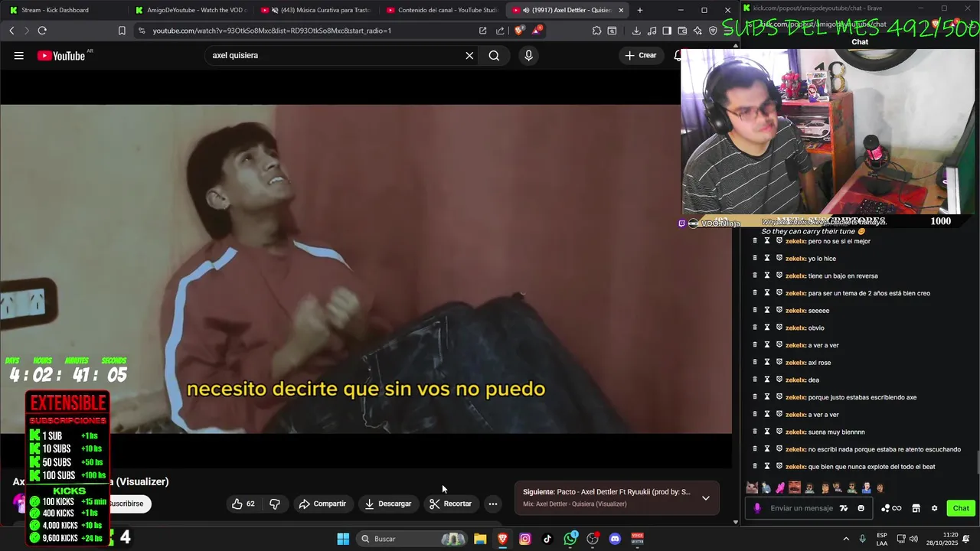This screenshot has width=980, height=551.
Task: Open a new browser tab
Action: [x=640, y=10]
